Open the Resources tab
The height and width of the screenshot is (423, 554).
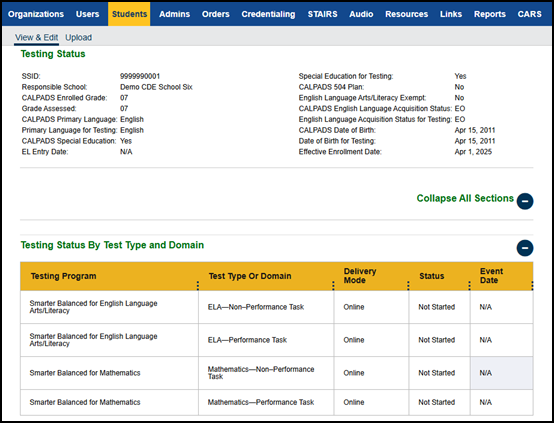(x=406, y=14)
